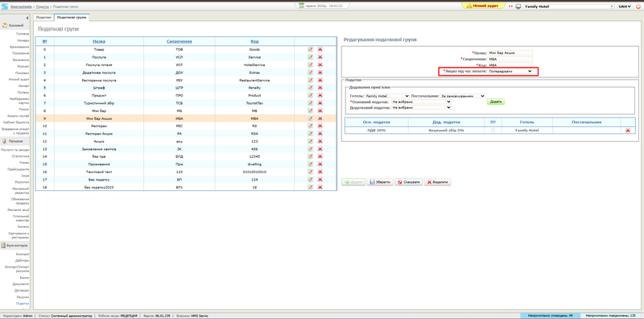Edit the Послуга row with pencil icon
644x319 pixels.
311,57
